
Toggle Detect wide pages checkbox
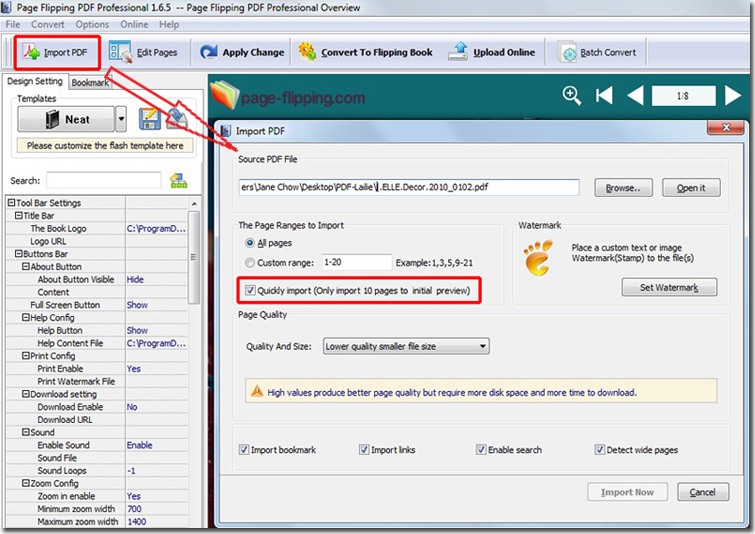point(599,450)
